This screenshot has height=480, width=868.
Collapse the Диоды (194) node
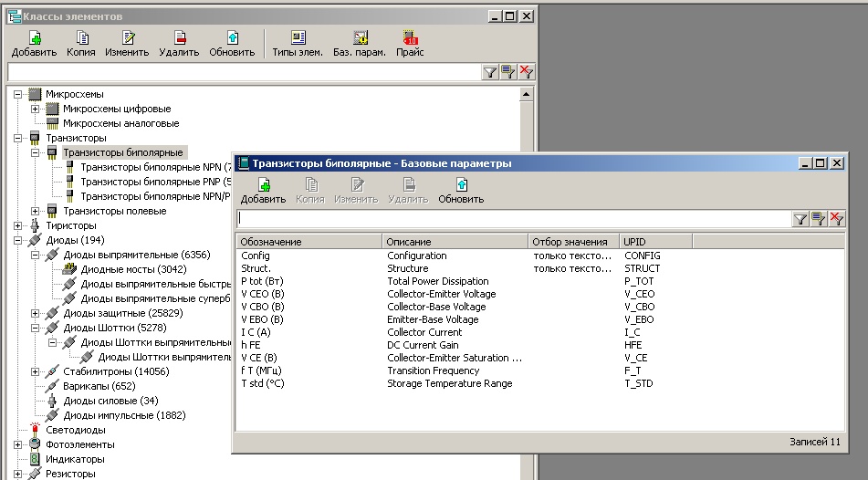click(x=17, y=240)
